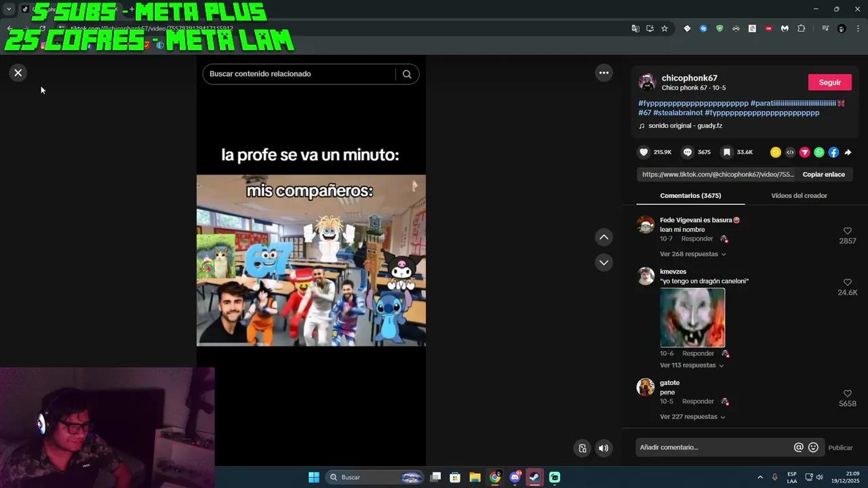The image size is (868, 488).
Task: Open Chrome media controls icon
Action: pos(825,28)
